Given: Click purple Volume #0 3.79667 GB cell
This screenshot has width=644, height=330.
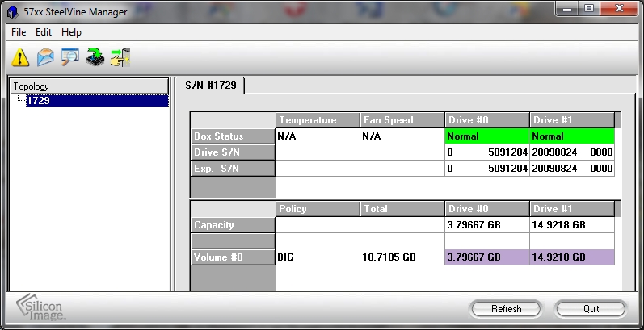Looking at the screenshot, I should 487,257.
